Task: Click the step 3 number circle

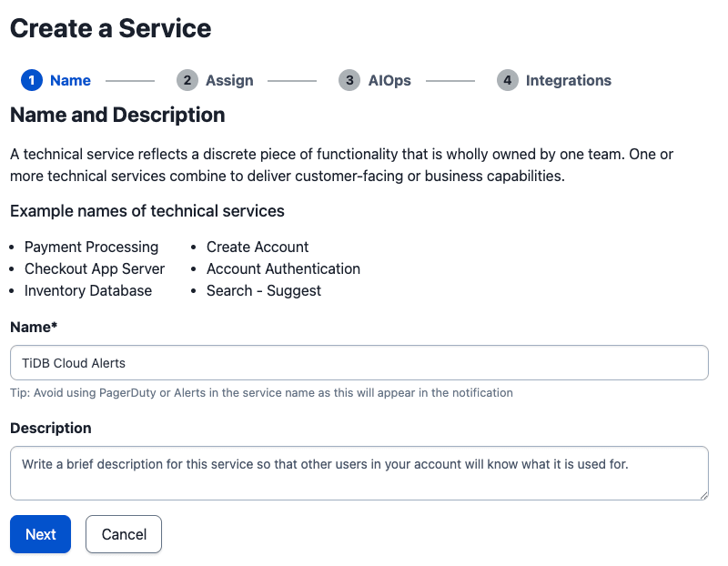Action: pos(349,80)
